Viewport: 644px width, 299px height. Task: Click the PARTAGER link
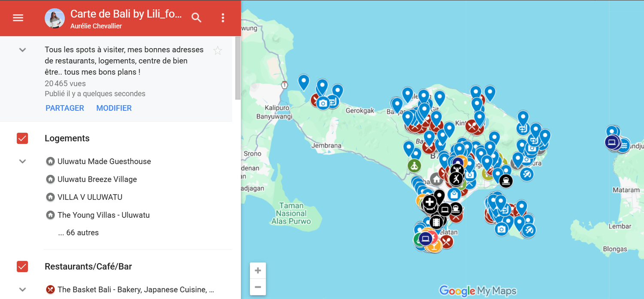(65, 108)
